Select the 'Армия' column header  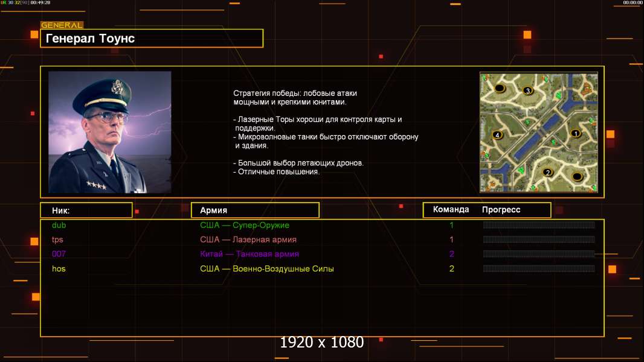tap(255, 211)
